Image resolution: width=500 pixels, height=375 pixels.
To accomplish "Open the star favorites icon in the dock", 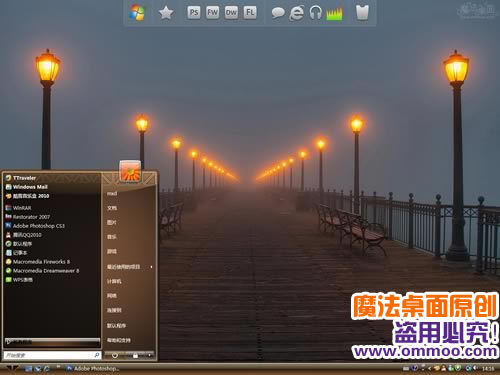I will point(166,13).
